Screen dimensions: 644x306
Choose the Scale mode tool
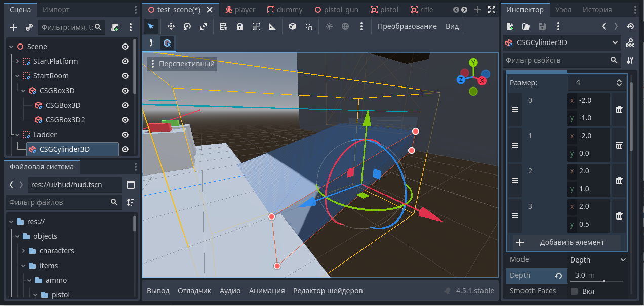click(x=203, y=27)
